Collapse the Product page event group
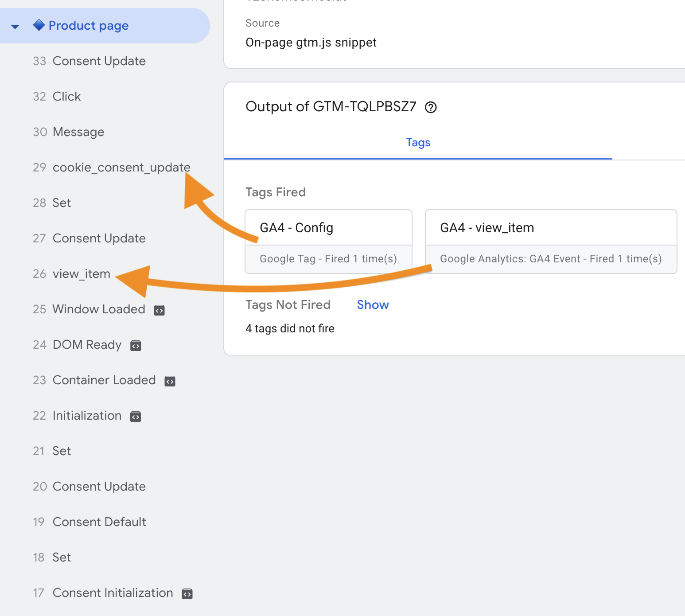Image resolution: width=685 pixels, height=616 pixels. [15, 26]
